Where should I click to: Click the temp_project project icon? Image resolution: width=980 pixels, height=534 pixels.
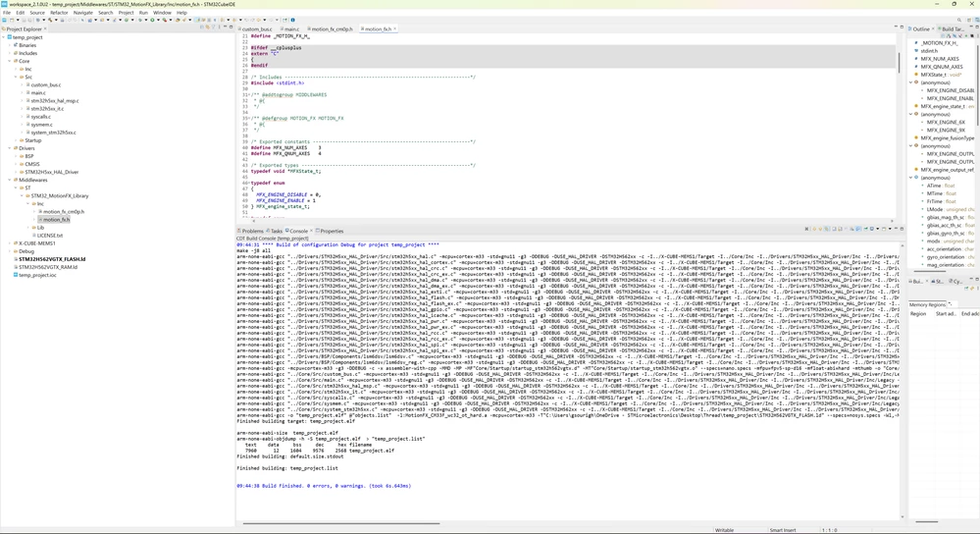10,37
